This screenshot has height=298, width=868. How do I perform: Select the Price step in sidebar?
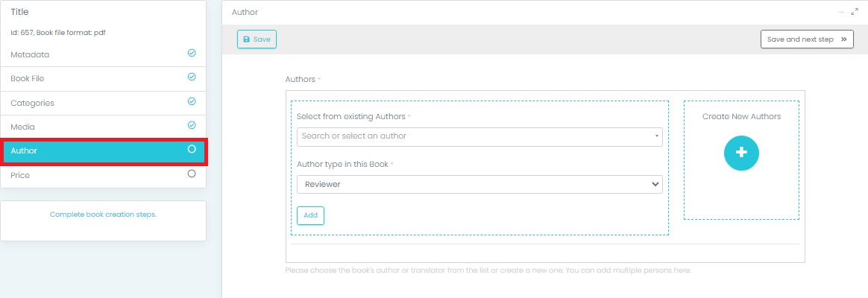tap(20, 175)
